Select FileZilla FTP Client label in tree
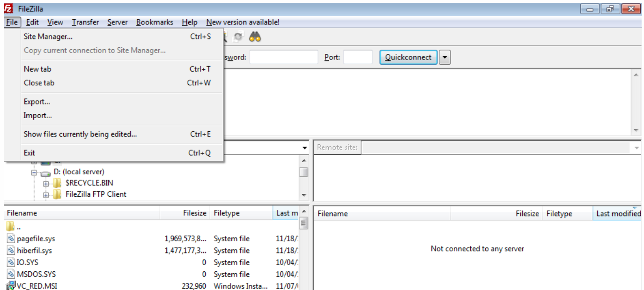Image resolution: width=644 pixels, height=290 pixels. click(x=96, y=194)
